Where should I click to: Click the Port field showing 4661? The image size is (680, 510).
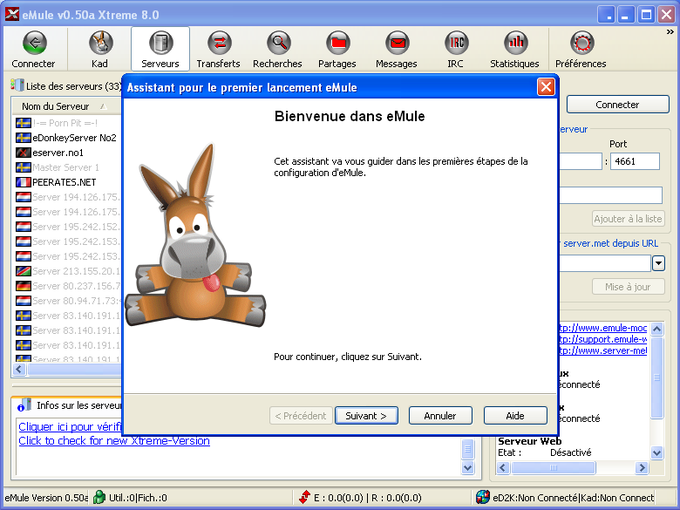point(635,161)
